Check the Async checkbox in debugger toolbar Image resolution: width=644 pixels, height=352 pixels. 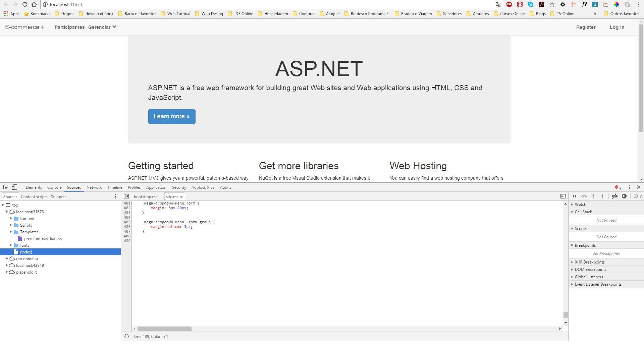[x=636, y=196]
